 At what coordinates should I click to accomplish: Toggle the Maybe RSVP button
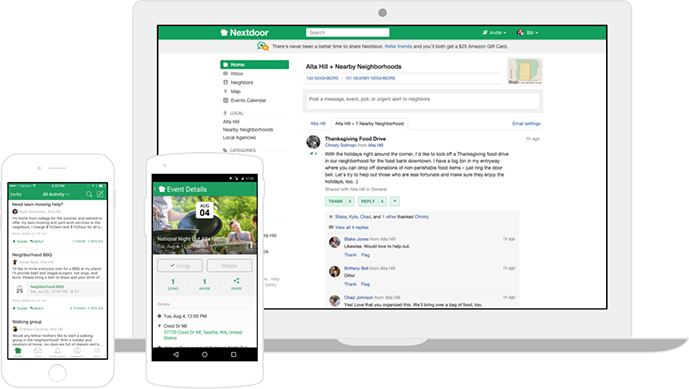click(x=229, y=265)
